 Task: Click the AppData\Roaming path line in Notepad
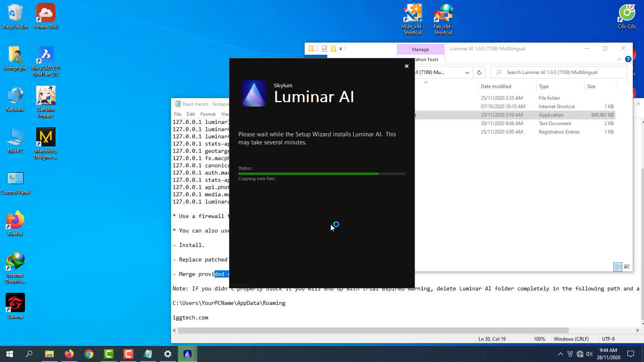coord(229,303)
